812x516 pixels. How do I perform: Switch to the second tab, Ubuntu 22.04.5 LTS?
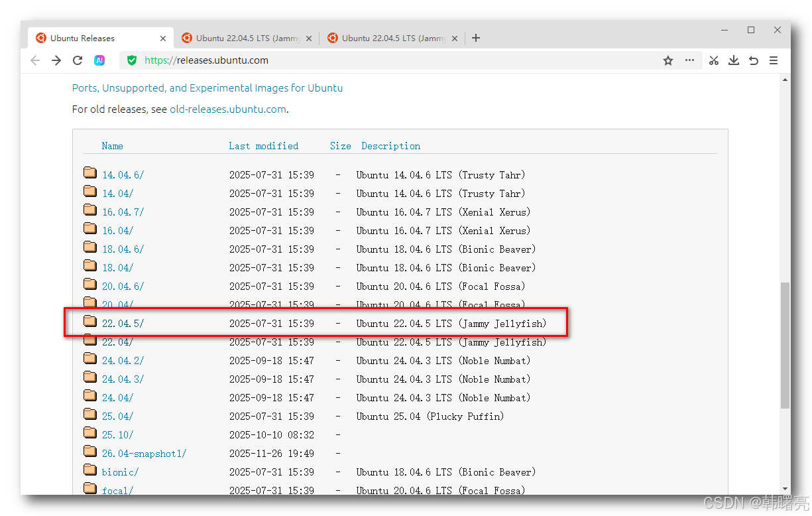pos(247,38)
